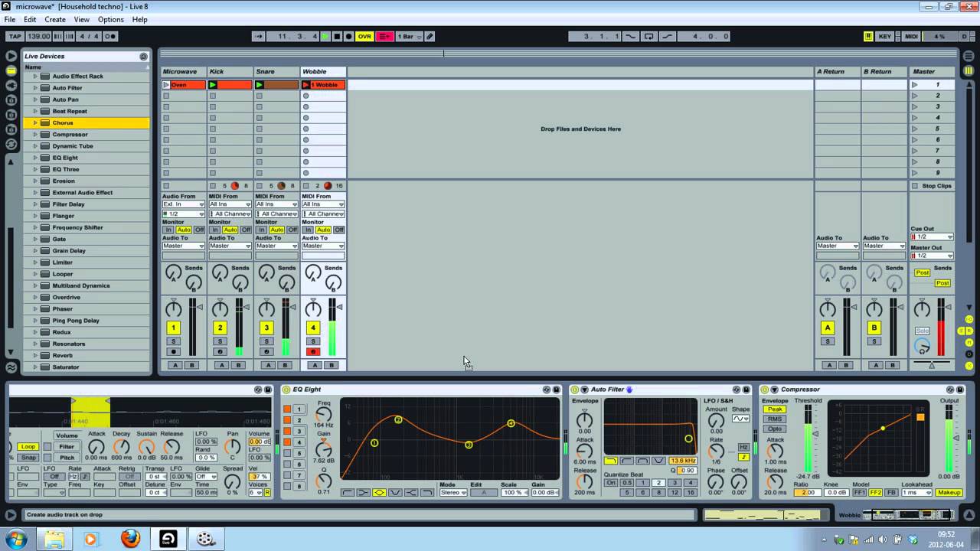The height and width of the screenshot is (551, 980).
Task: Toggle track 2 Kick activator button
Action: [x=220, y=328]
